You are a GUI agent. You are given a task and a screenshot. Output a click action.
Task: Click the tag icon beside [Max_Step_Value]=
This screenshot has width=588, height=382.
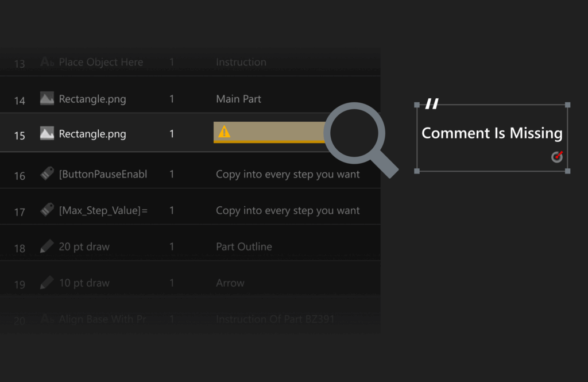point(47,210)
